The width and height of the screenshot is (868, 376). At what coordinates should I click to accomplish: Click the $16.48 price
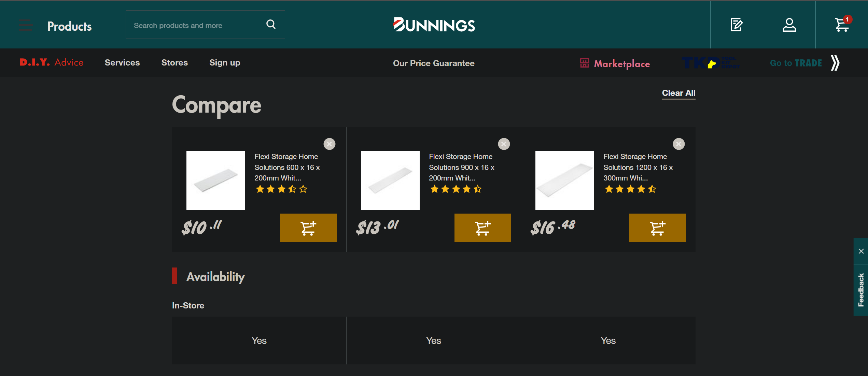pyautogui.click(x=553, y=227)
